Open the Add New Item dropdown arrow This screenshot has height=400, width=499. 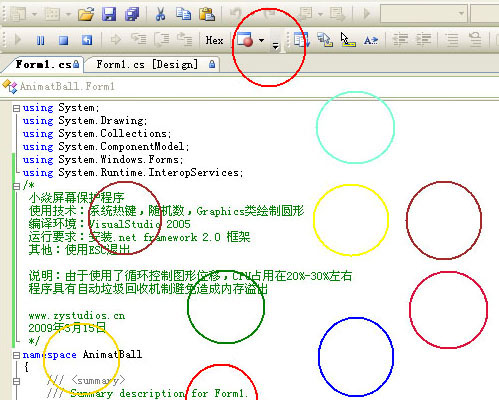pyautogui.click(x=68, y=14)
